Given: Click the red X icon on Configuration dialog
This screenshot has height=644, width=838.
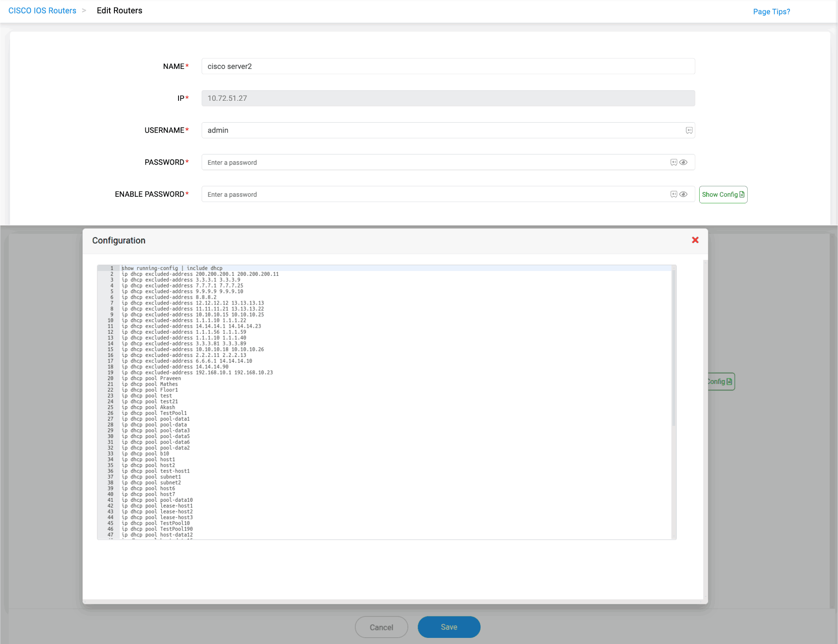Looking at the screenshot, I should pyautogui.click(x=695, y=240).
